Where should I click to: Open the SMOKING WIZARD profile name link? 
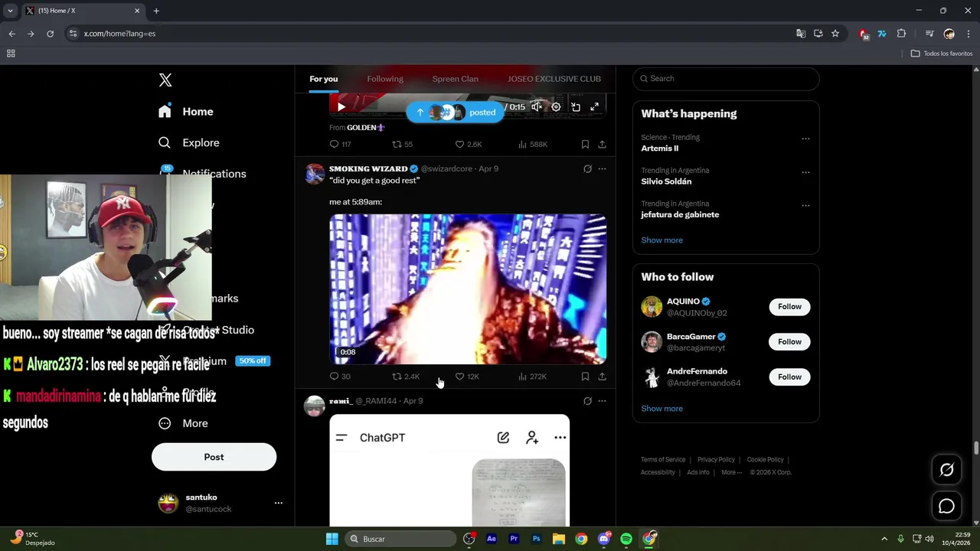368,168
